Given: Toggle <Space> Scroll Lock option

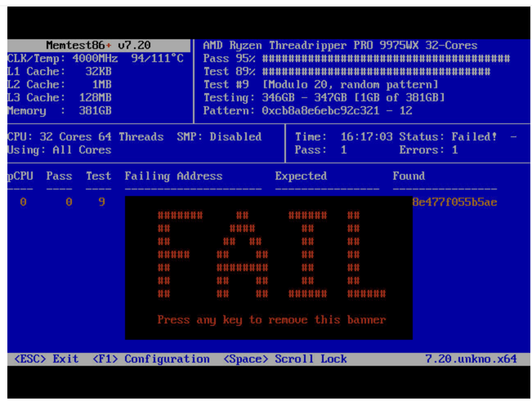Looking at the screenshot, I should [x=285, y=359].
